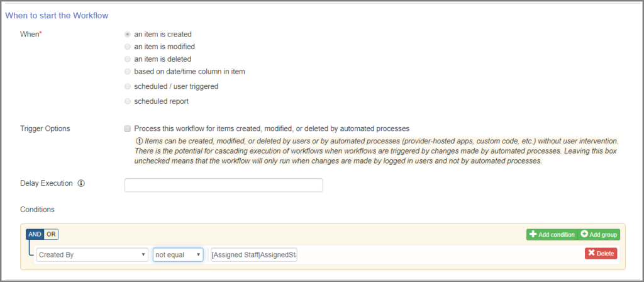Open the 'not equal' operator dropdown

[178, 255]
